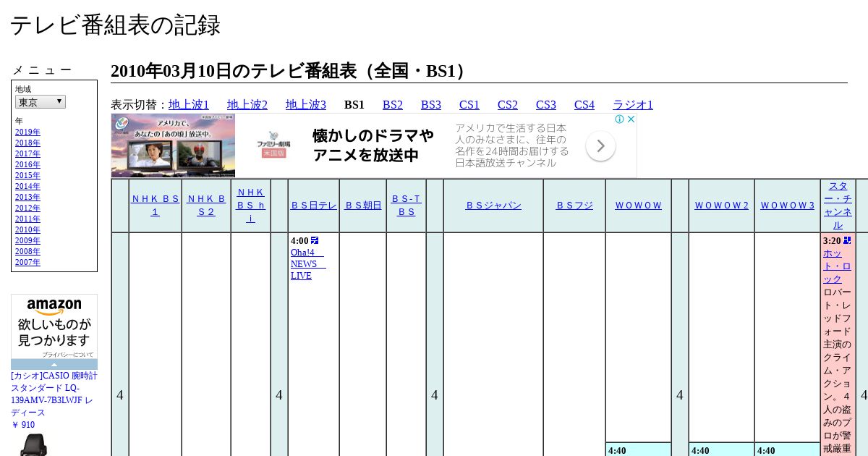Switch to CS3 listing
The height and width of the screenshot is (456, 868).
tap(546, 105)
